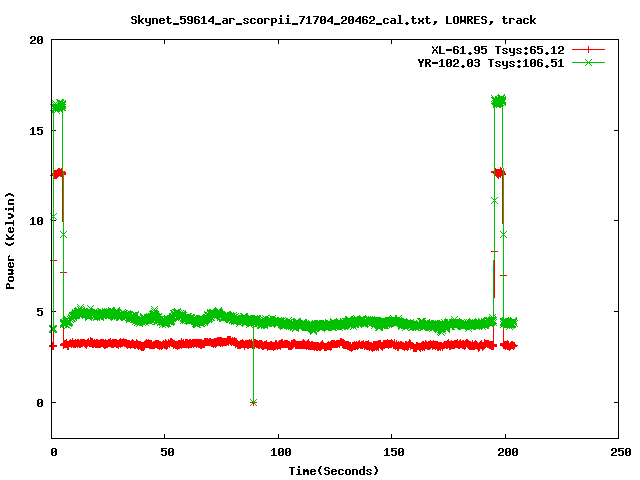The height and width of the screenshot is (480, 640).
Task: Click the y-axis tick label 20
Action: [x=36, y=40]
